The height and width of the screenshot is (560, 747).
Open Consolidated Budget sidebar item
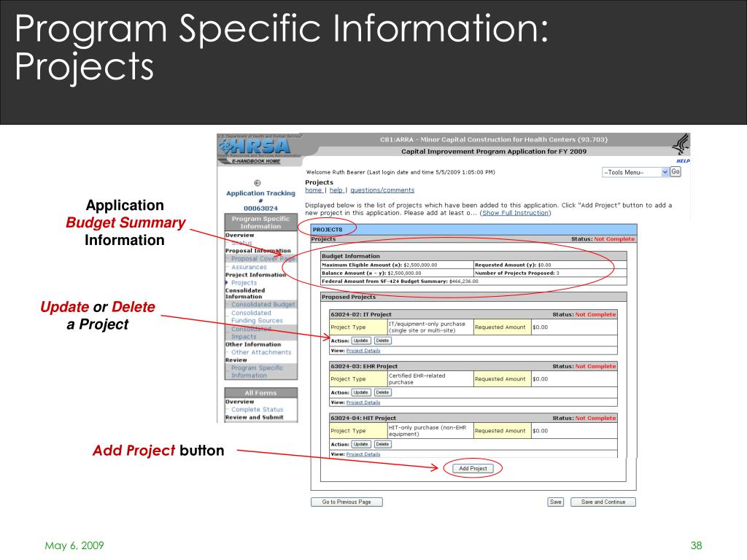(x=263, y=304)
